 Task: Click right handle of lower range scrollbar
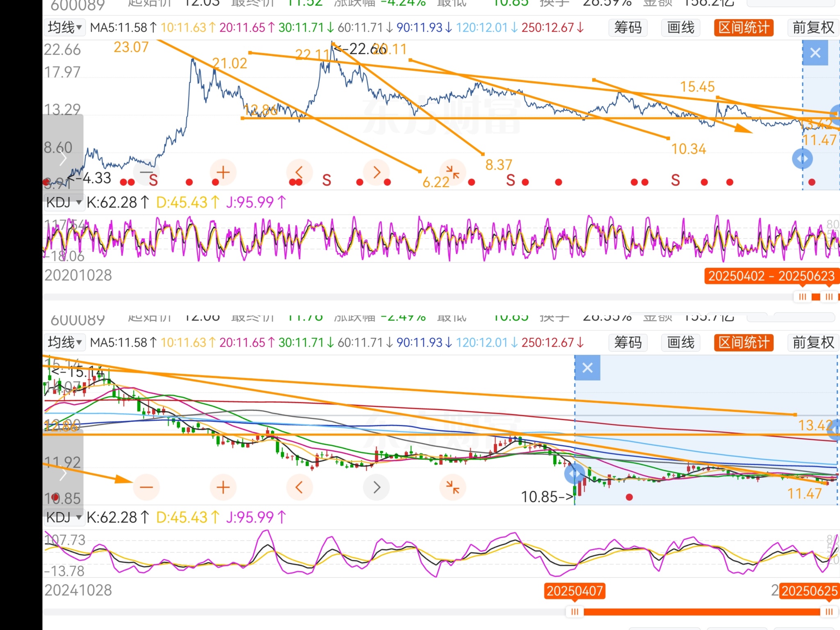[x=829, y=612]
